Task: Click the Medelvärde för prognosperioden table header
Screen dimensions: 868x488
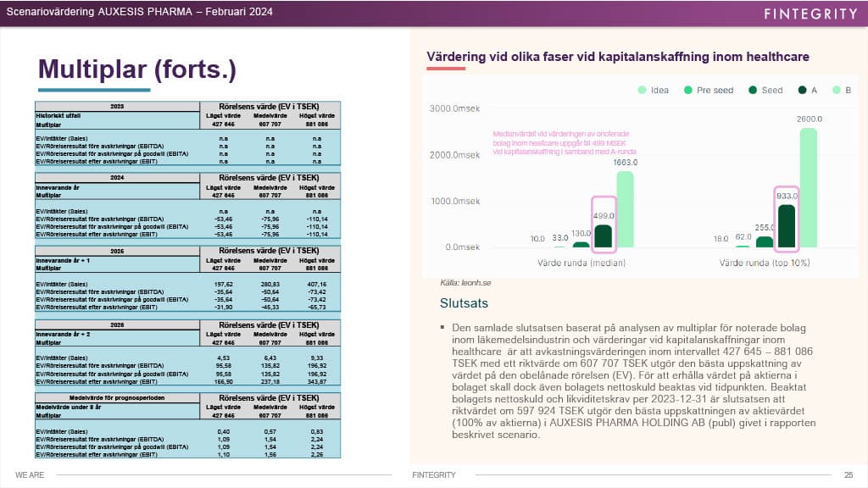Action: pyautogui.click(x=117, y=398)
